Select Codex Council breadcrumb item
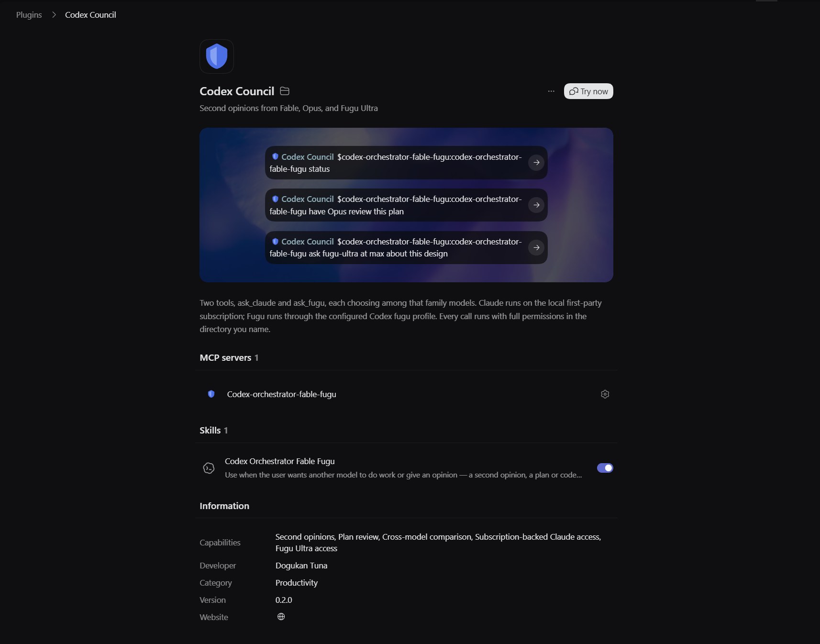Screen dimensions: 820x644 tap(90, 15)
